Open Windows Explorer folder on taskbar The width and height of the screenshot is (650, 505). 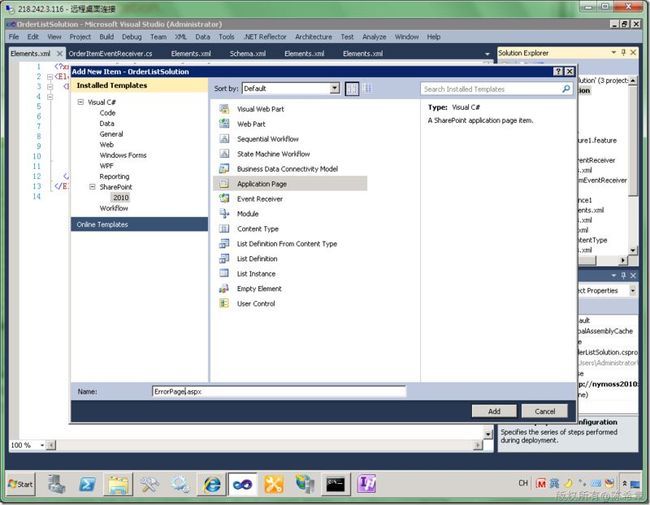118,484
